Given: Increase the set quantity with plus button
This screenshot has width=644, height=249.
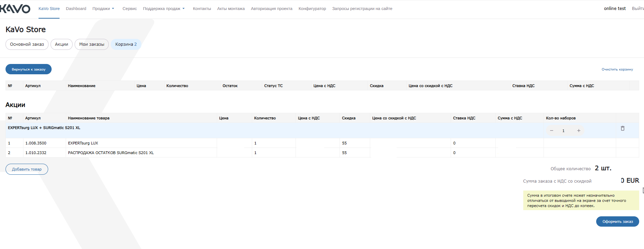Looking at the screenshot, I should click(x=579, y=131).
